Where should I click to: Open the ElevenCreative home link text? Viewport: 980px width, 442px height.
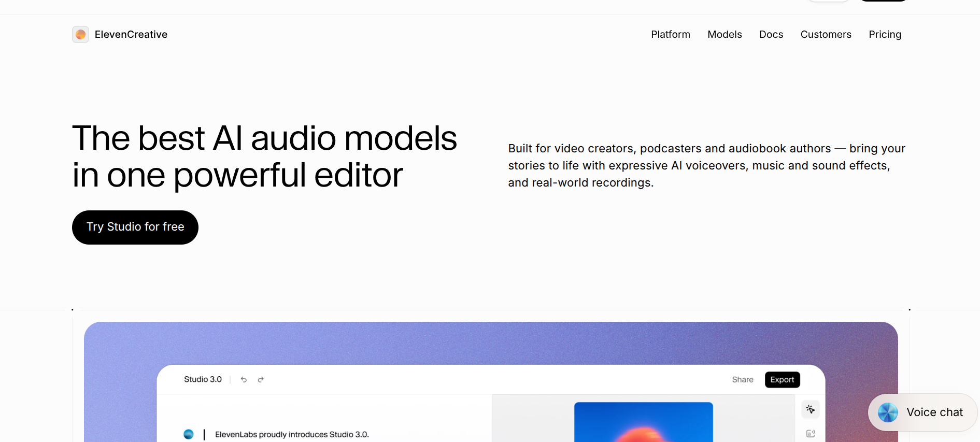pos(131,34)
